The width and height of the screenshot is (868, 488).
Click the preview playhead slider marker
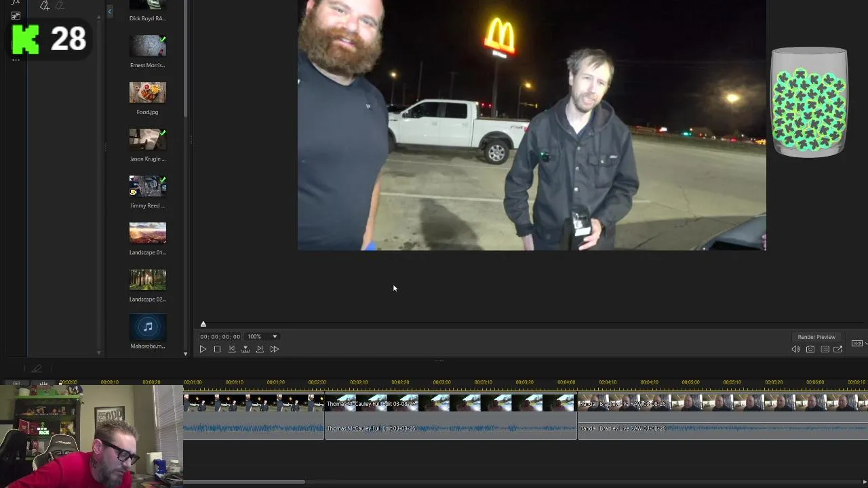[x=203, y=324]
